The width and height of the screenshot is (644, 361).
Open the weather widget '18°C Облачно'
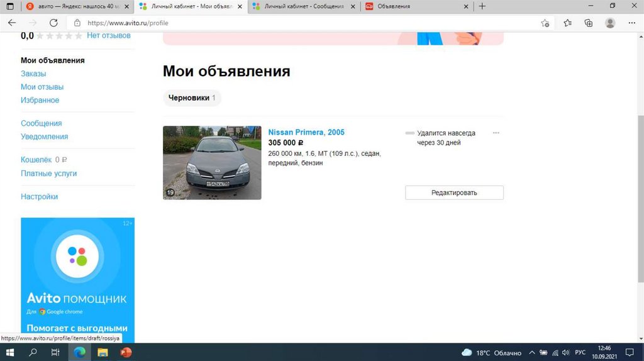pos(491,353)
